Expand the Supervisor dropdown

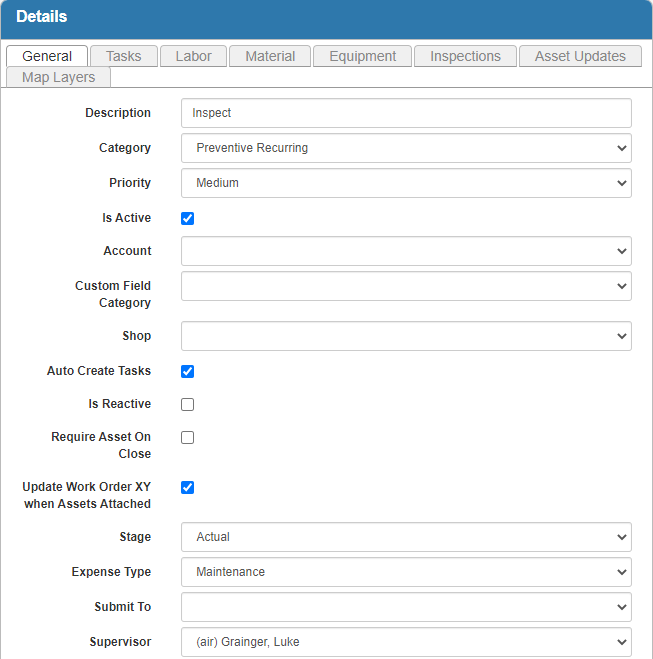406,642
